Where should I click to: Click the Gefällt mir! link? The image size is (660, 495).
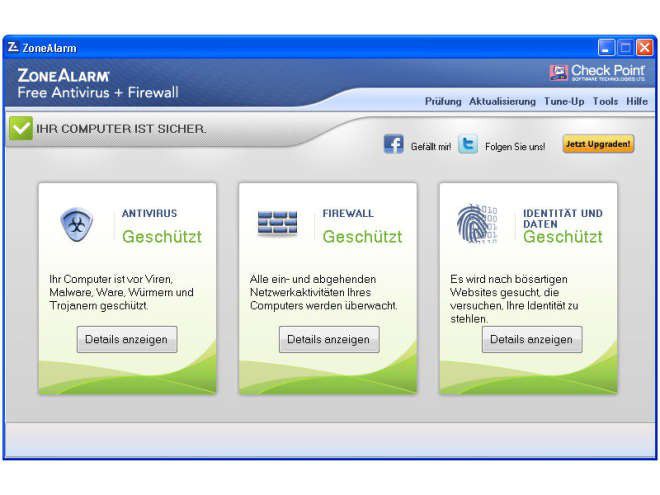click(431, 146)
